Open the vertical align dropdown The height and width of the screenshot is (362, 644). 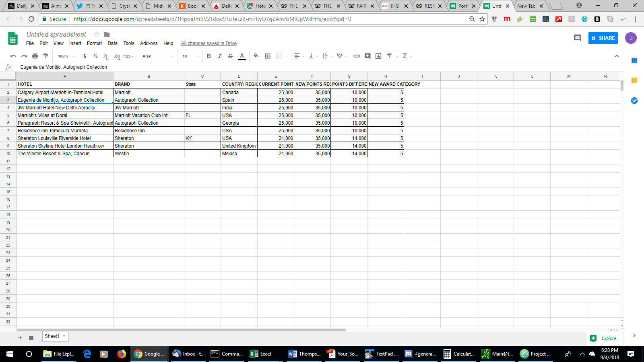[x=313, y=56]
